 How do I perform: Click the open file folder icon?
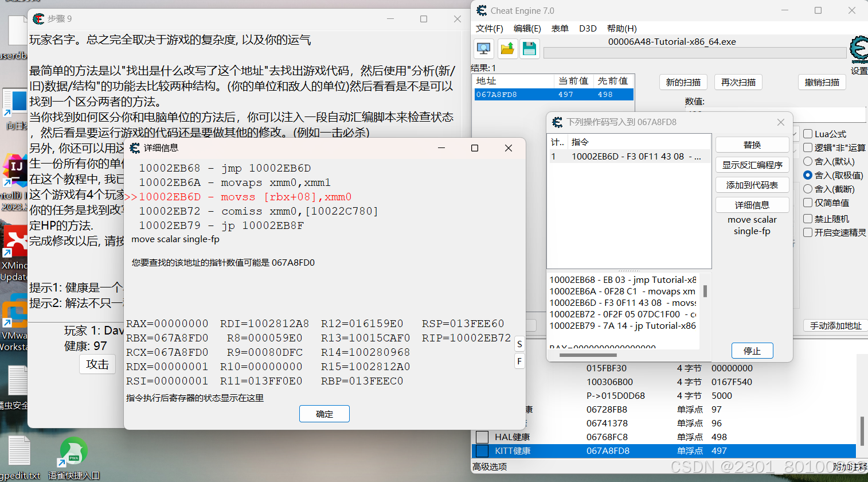click(x=507, y=49)
